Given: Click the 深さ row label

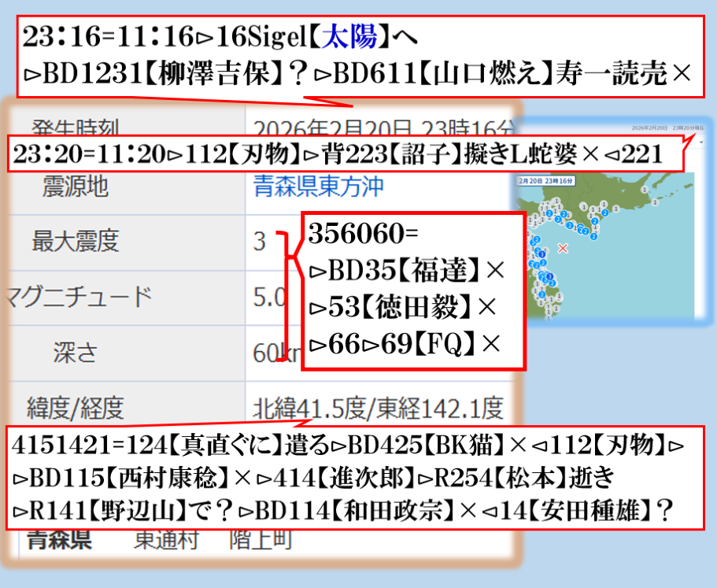Looking at the screenshot, I should [x=75, y=352].
